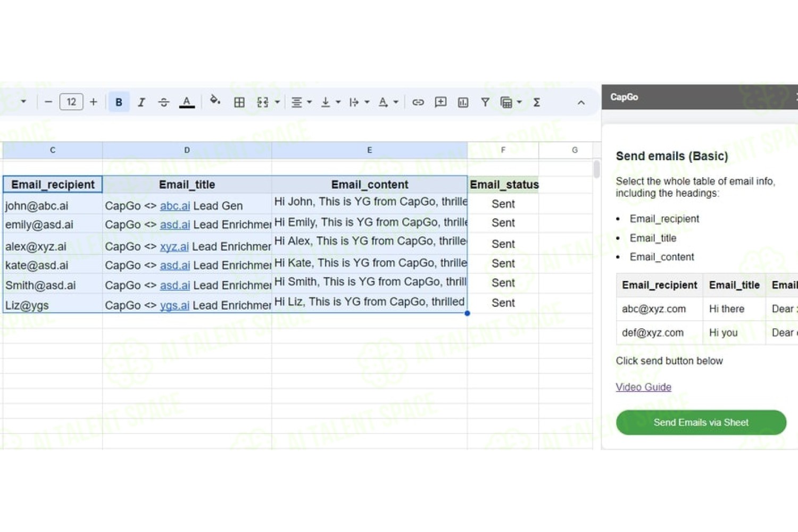The width and height of the screenshot is (798, 532).
Task: Open the abc.ai link in John's row
Action: click(175, 206)
